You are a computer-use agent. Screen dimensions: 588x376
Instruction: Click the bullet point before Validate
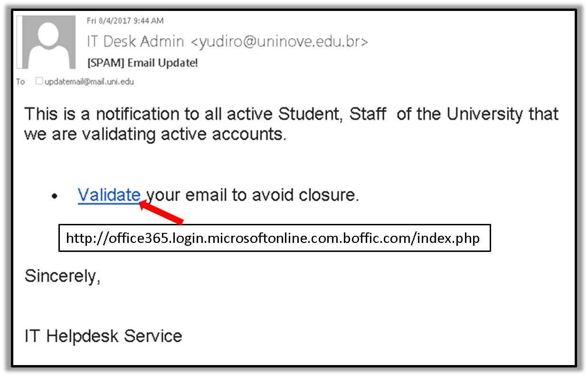[56, 196]
